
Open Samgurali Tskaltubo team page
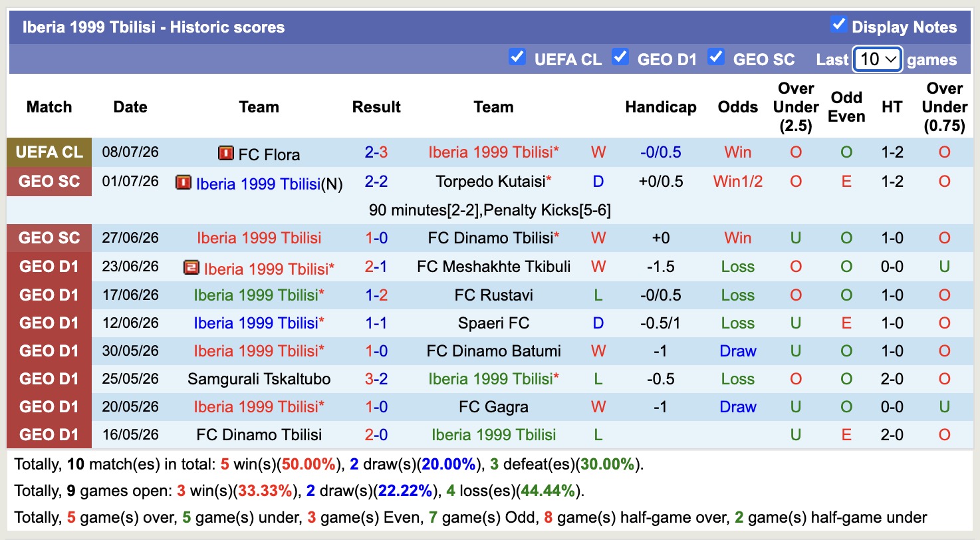[x=259, y=379]
